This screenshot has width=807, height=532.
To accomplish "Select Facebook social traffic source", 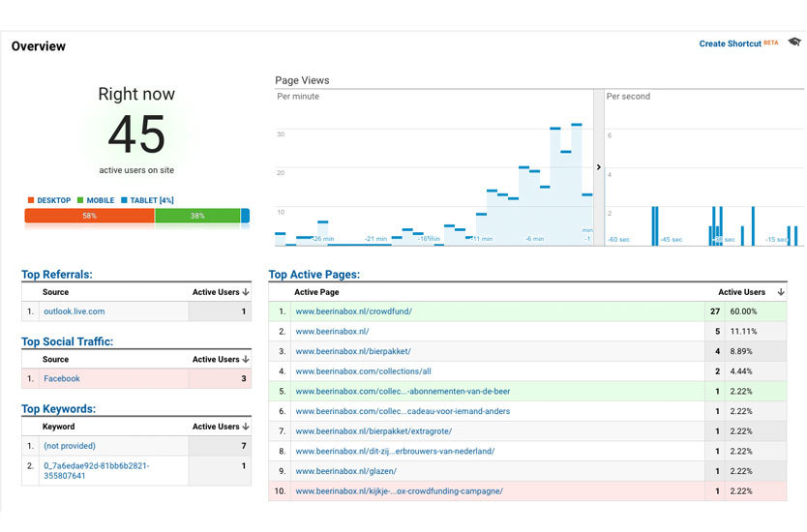I will (62, 379).
